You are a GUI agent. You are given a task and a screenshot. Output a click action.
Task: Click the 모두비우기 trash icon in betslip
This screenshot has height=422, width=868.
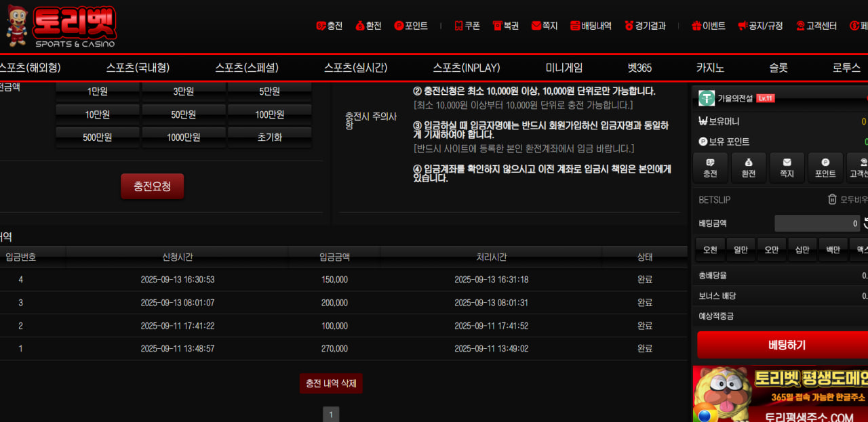(832, 199)
